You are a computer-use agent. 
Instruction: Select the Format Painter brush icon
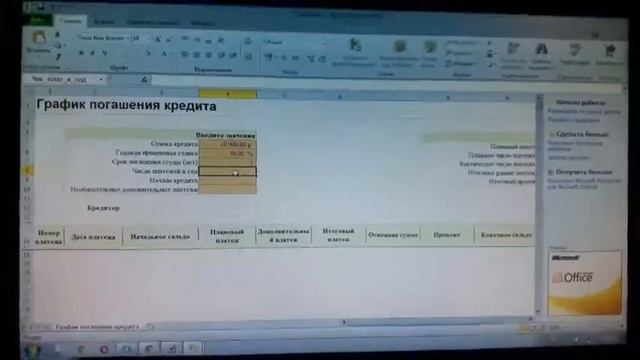(x=58, y=56)
